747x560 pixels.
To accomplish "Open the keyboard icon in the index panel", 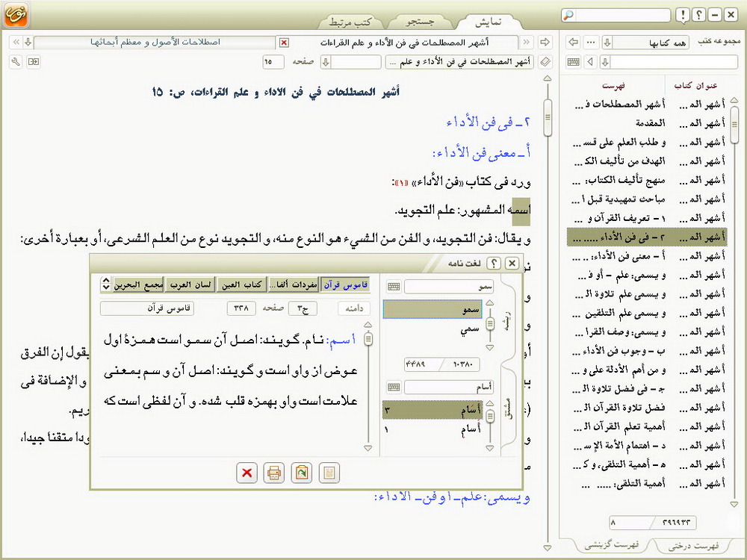I will point(574,62).
